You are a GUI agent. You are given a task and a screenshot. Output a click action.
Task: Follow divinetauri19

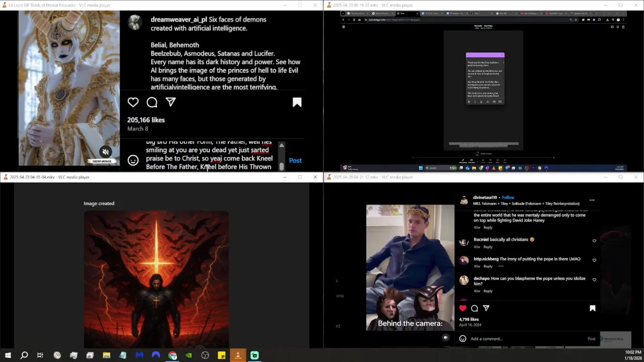(x=508, y=198)
